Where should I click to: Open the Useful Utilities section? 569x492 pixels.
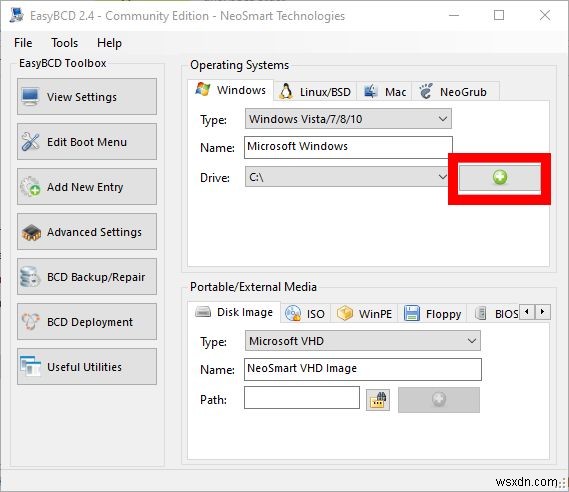coord(87,366)
